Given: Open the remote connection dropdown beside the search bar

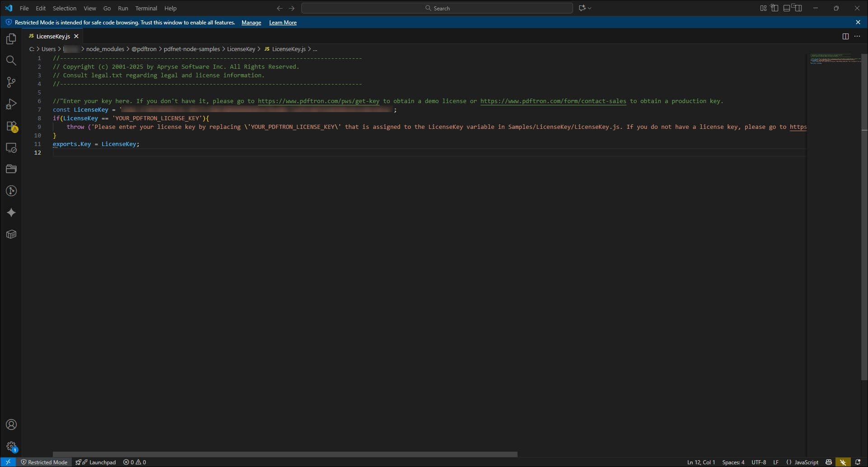Looking at the screenshot, I should (x=584, y=8).
